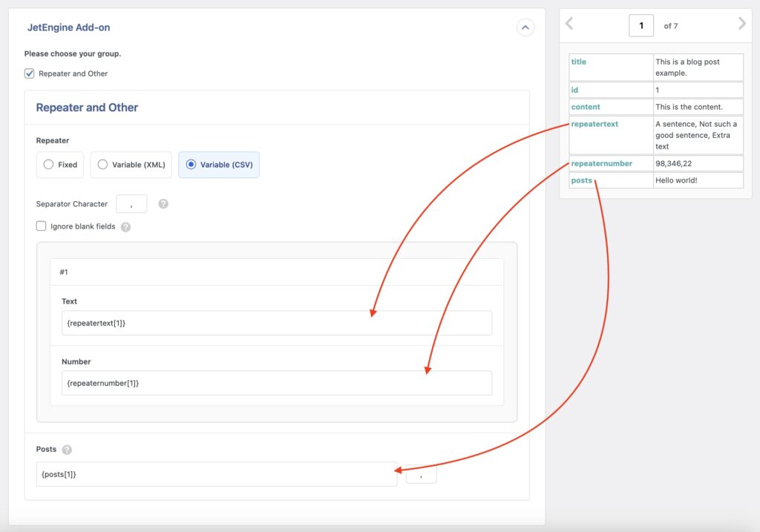Viewport: 760px width, 532px height.
Task: Click the repeatertext field name in preview
Action: (x=594, y=124)
